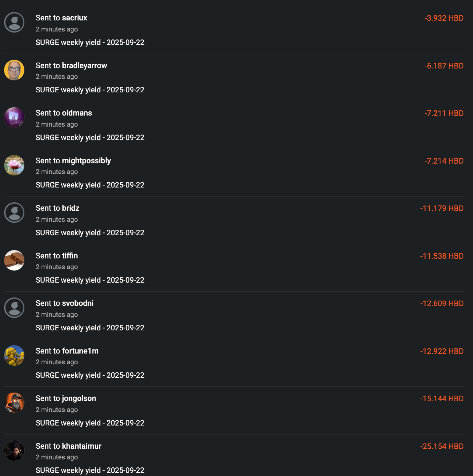Click the oldmans purple avatar

(14, 118)
